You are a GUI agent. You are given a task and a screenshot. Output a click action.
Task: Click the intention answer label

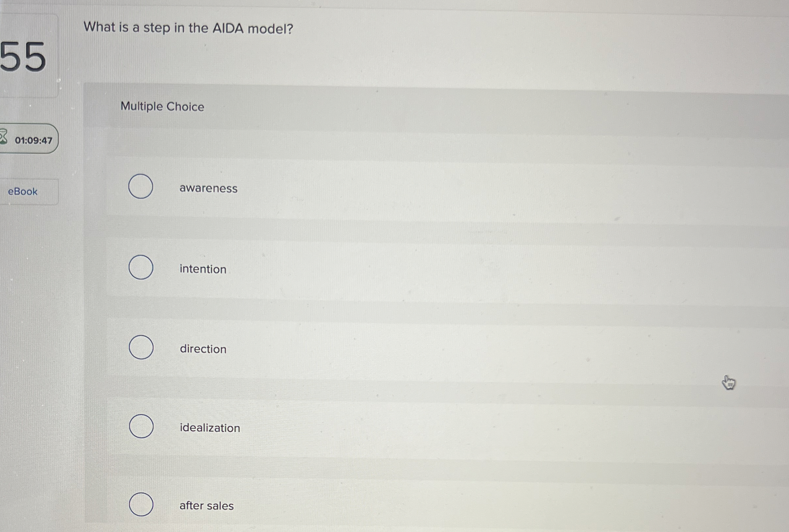click(203, 269)
